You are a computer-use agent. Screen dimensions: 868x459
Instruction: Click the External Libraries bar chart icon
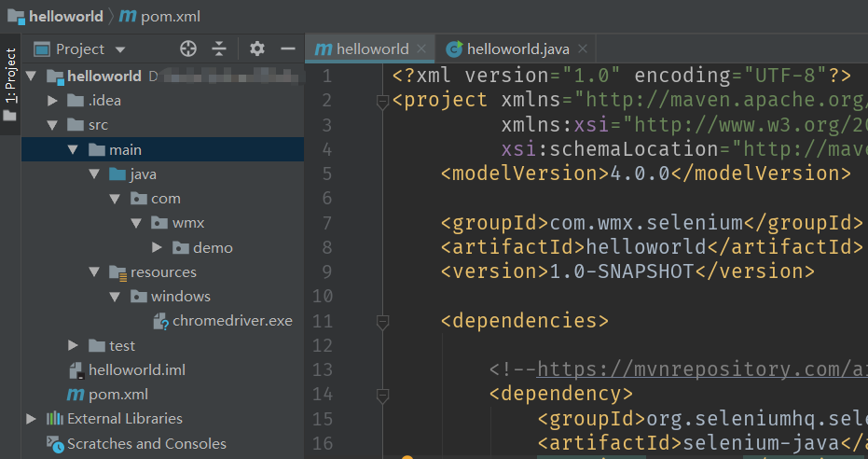pyautogui.click(x=55, y=419)
